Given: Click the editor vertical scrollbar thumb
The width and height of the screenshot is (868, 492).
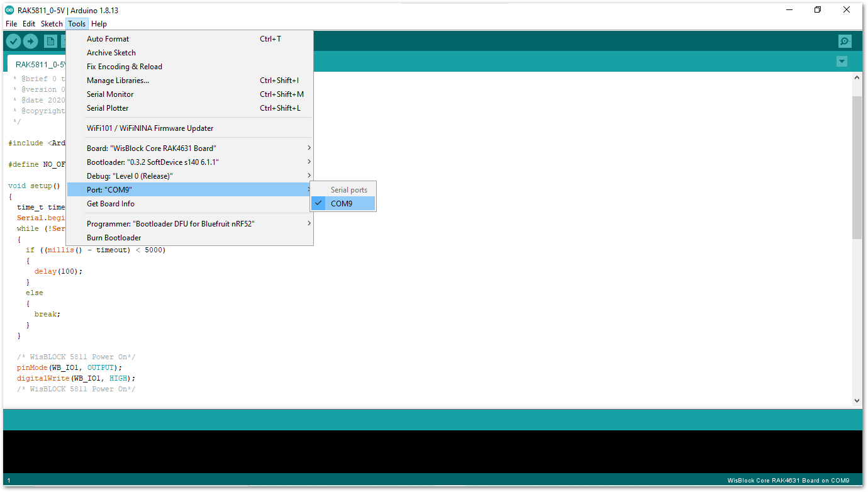Looking at the screenshot, I should coord(857,167).
